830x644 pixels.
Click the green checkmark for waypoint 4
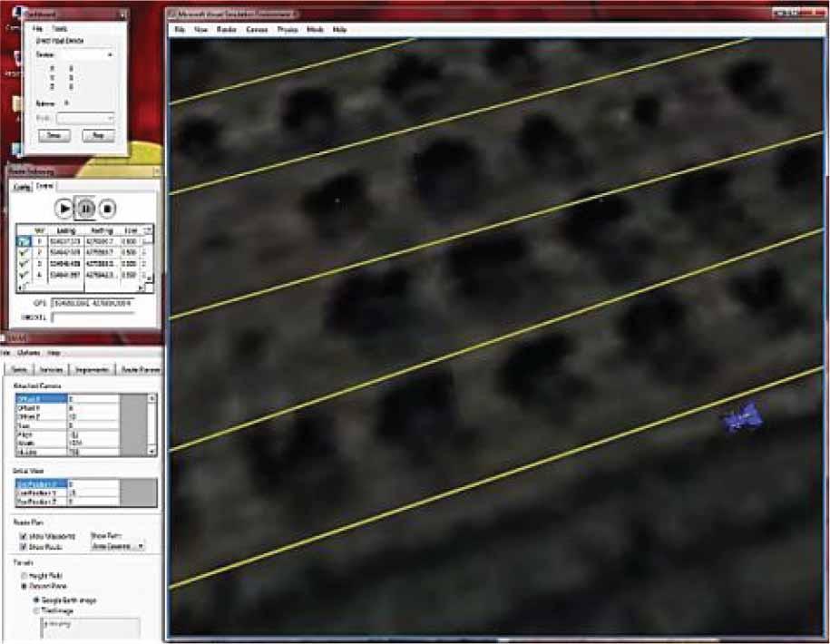click(24, 274)
